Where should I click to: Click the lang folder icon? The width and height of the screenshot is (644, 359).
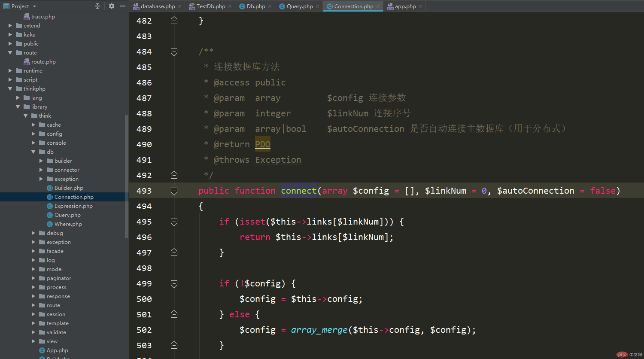[27, 98]
